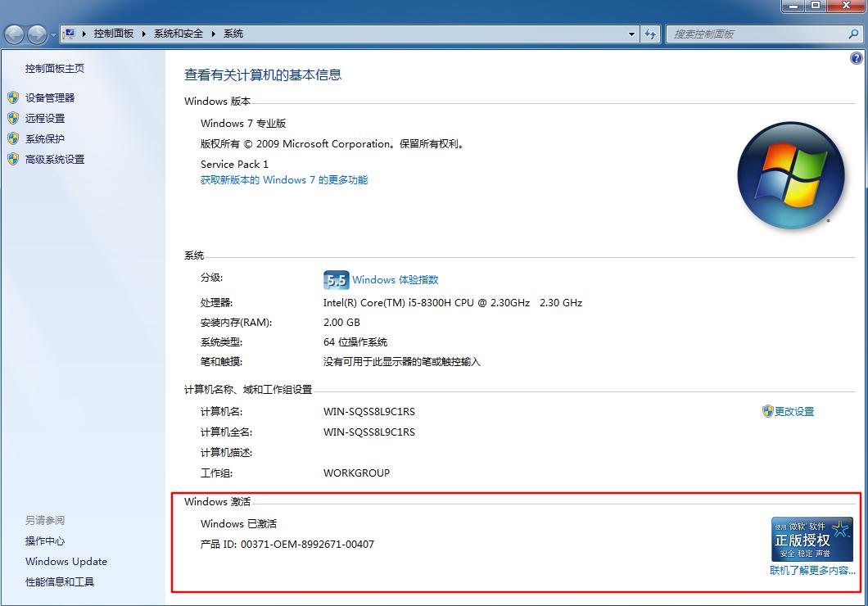Click inside the 搜索控制面板 search field
The height and width of the screenshot is (606, 868).
pyautogui.click(x=753, y=34)
